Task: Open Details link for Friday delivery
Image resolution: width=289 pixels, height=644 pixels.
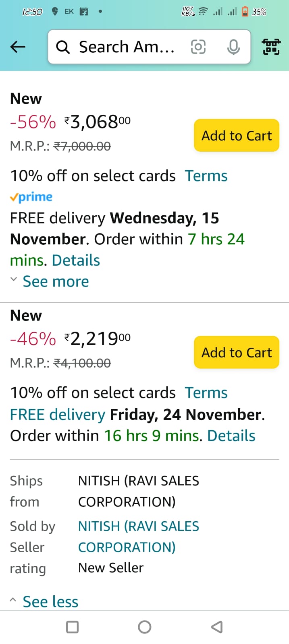Action: tap(231, 436)
